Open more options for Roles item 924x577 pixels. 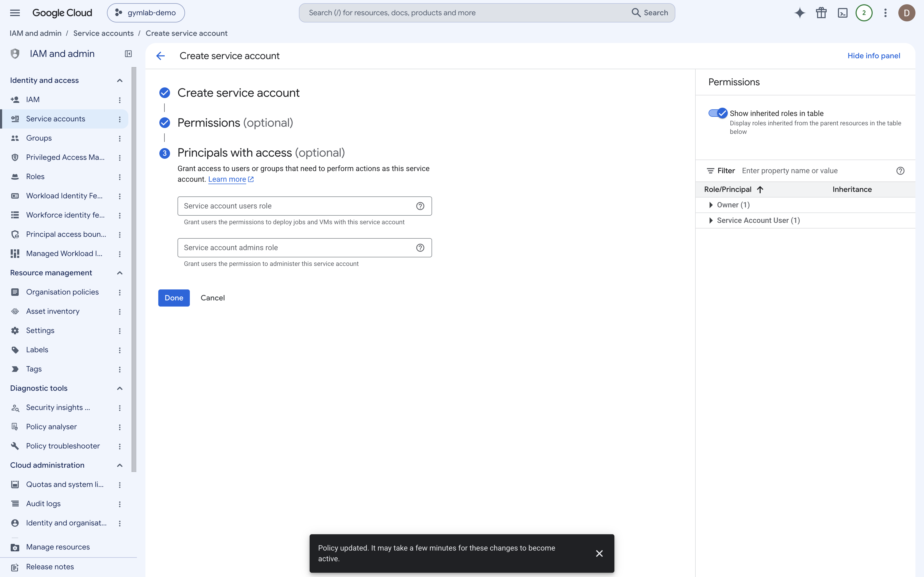(x=120, y=177)
